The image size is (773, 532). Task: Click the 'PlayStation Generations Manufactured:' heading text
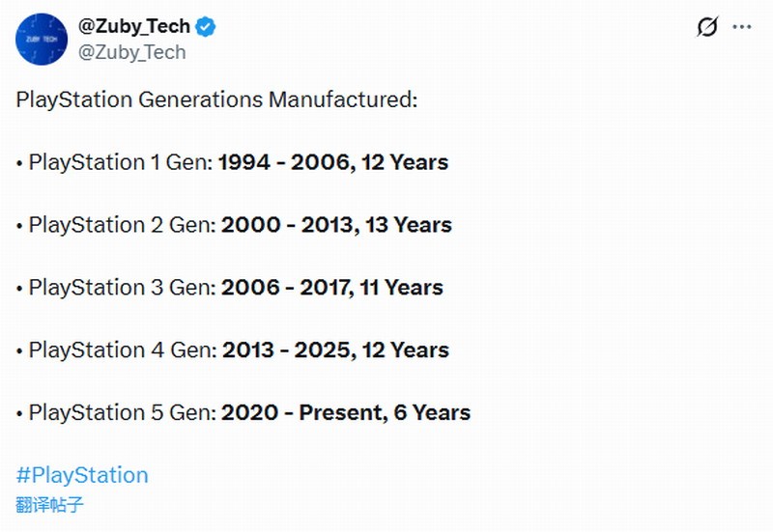(216, 99)
